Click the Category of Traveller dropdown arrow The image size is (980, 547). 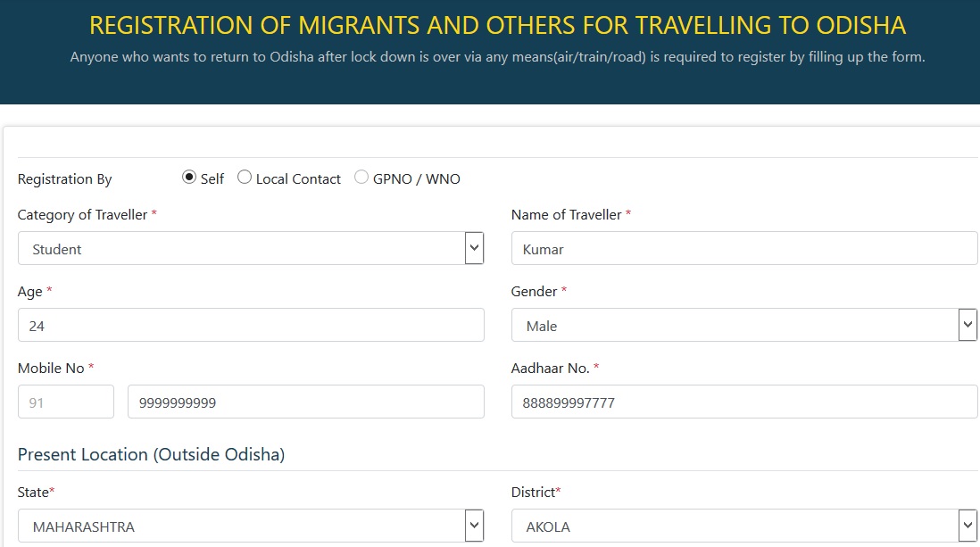coord(474,248)
